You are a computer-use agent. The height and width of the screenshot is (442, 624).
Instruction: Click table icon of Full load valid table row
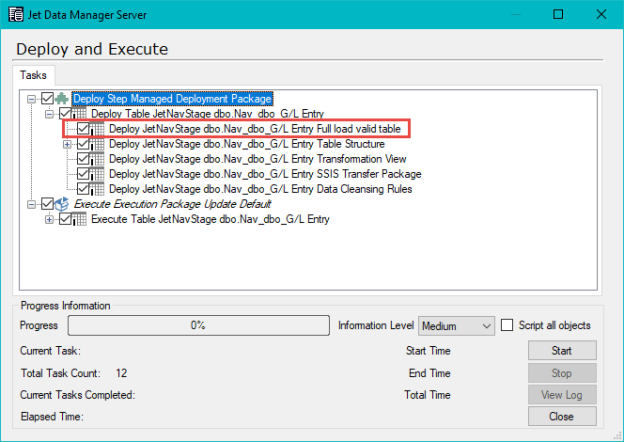pyautogui.click(x=97, y=129)
